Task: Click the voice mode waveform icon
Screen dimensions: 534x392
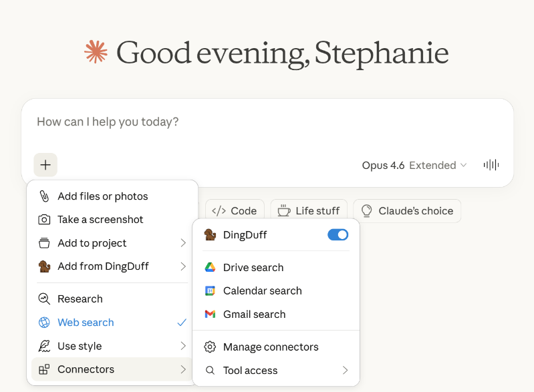Action: (491, 165)
